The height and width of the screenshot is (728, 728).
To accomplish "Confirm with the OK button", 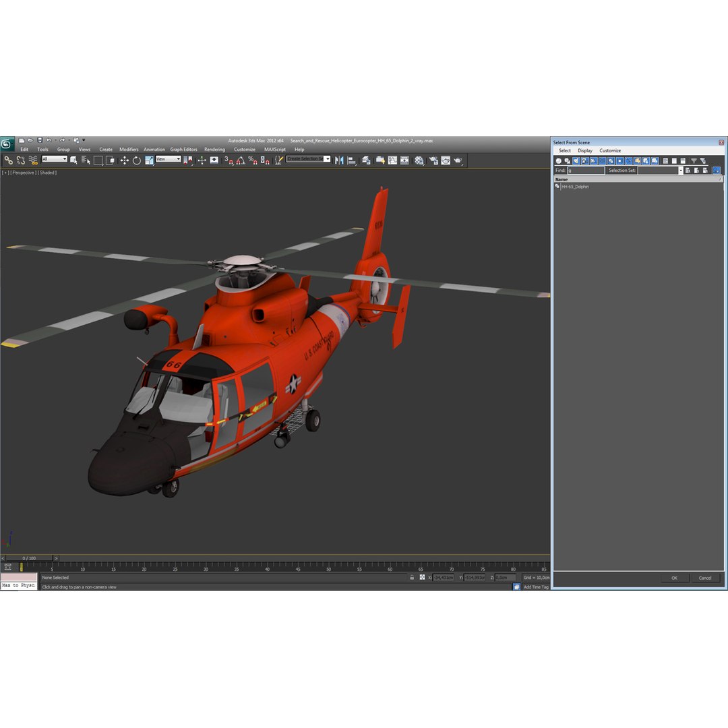I will [x=674, y=578].
